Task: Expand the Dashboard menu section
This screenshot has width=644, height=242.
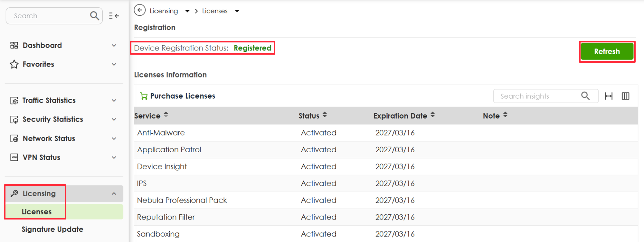Action: [x=114, y=45]
